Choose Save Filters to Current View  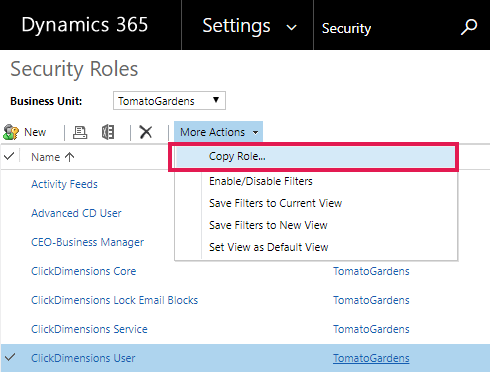pyautogui.click(x=275, y=203)
